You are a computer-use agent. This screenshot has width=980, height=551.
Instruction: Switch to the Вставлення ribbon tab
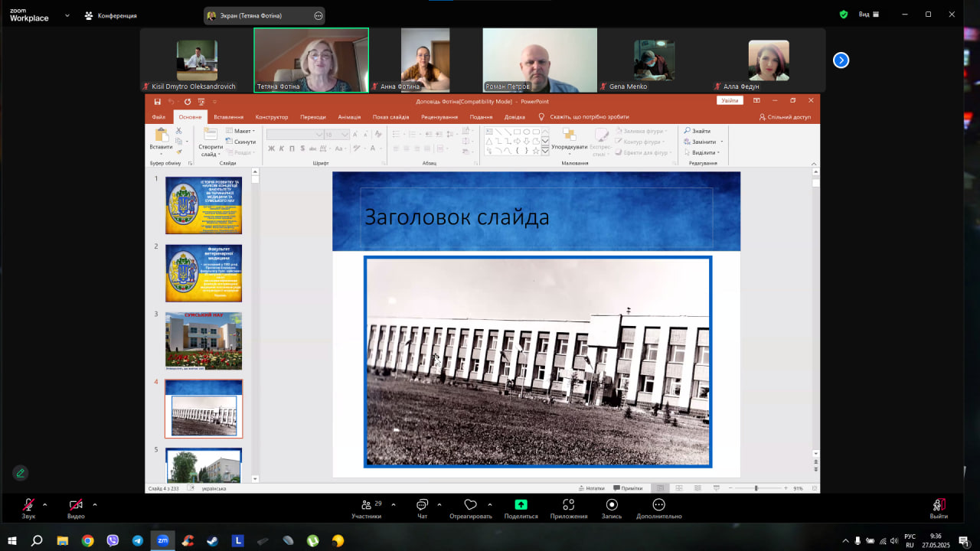(x=229, y=117)
